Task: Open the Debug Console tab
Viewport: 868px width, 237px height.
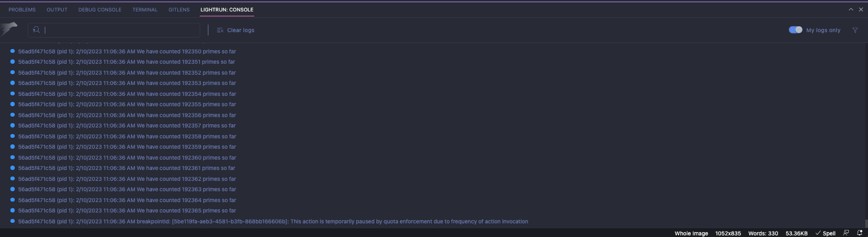Action: click(x=100, y=10)
